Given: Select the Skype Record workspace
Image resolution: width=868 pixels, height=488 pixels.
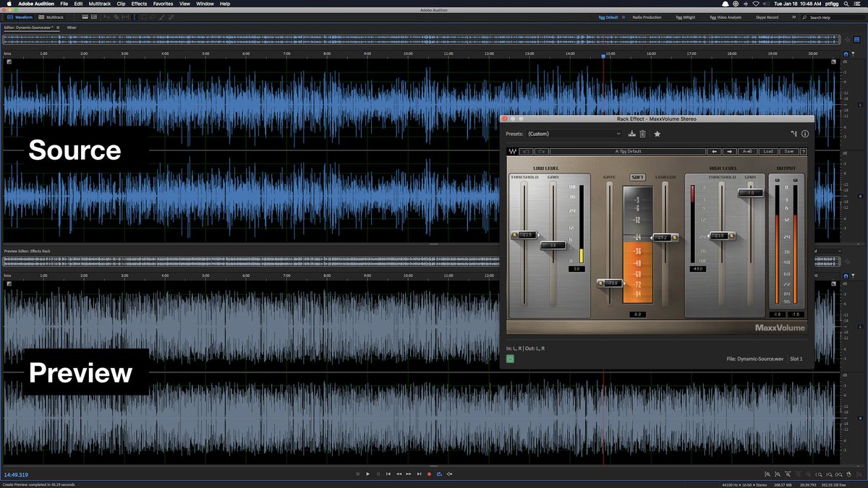Looking at the screenshot, I should 767,17.
